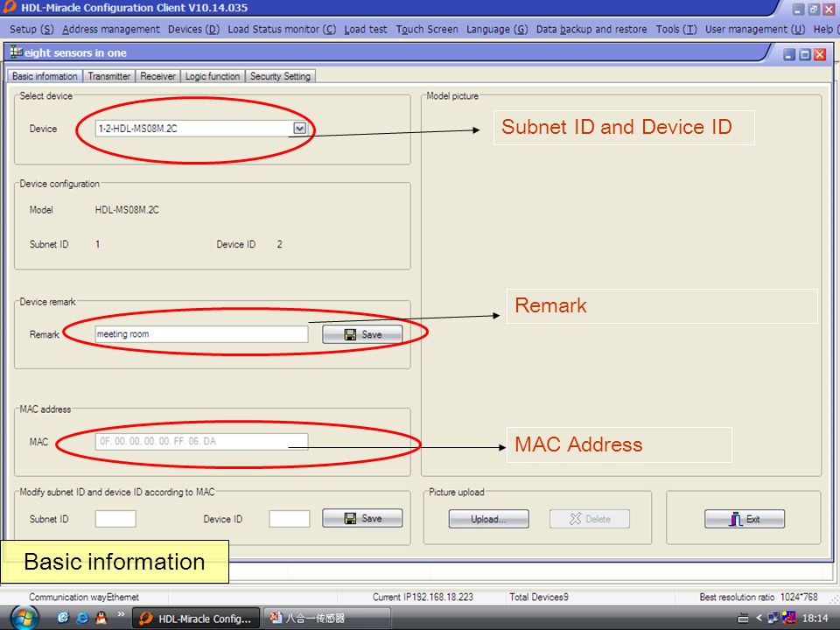Click Current IP 192.168.18.223 status text
This screenshot has width=840, height=630.
click(x=423, y=597)
